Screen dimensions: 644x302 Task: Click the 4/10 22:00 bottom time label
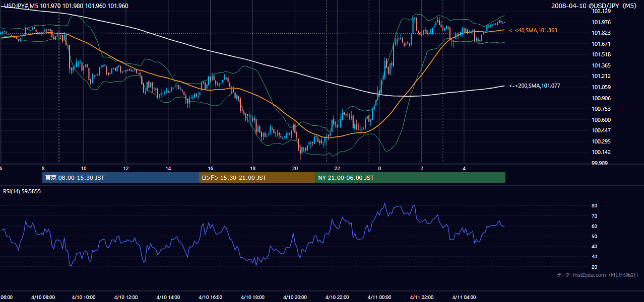tap(337, 297)
